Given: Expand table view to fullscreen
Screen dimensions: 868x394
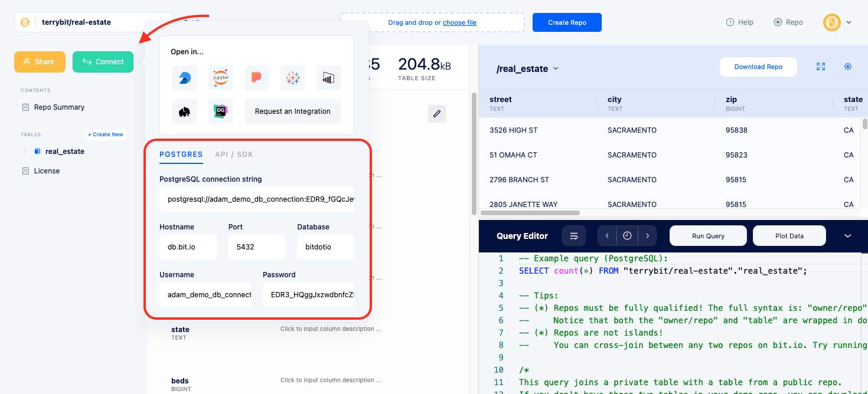Looking at the screenshot, I should pyautogui.click(x=821, y=67).
